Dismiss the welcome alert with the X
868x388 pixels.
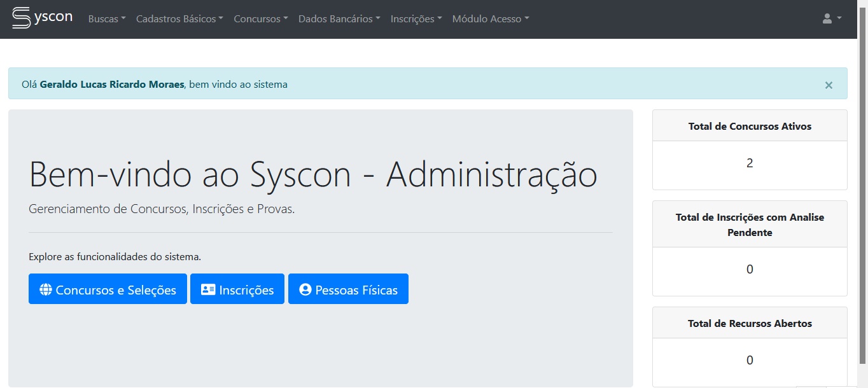[x=828, y=85]
